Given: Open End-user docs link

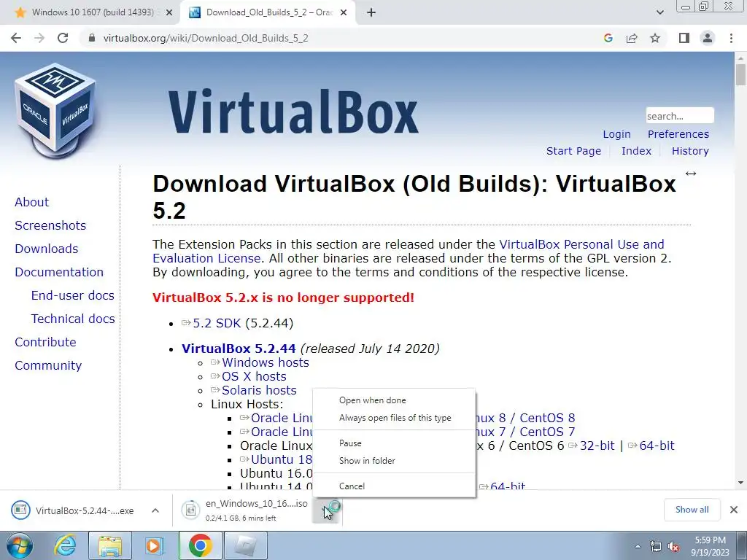Looking at the screenshot, I should tap(72, 295).
